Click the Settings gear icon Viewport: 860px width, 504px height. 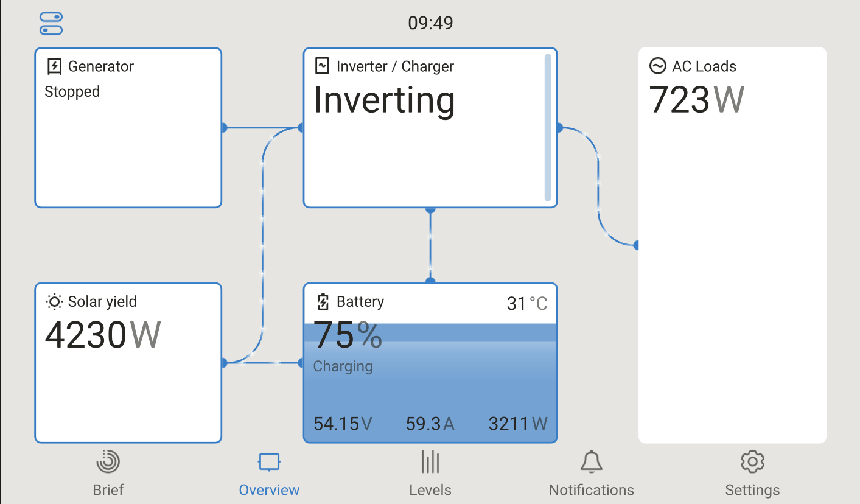tap(752, 462)
